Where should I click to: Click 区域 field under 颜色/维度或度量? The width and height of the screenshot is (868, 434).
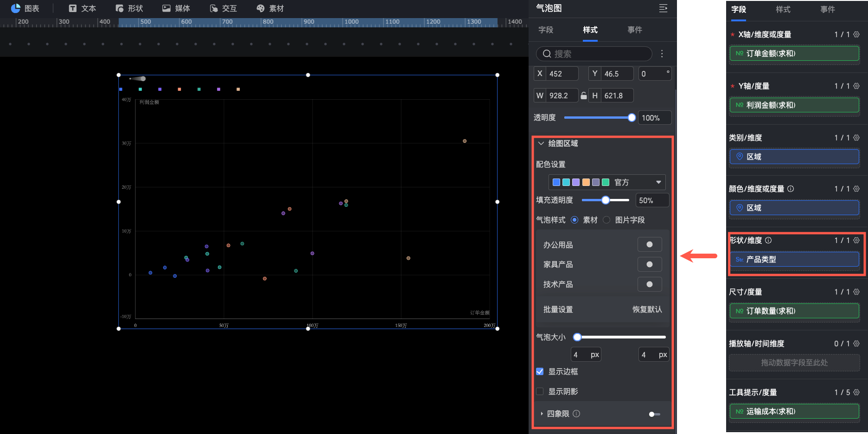(x=794, y=208)
